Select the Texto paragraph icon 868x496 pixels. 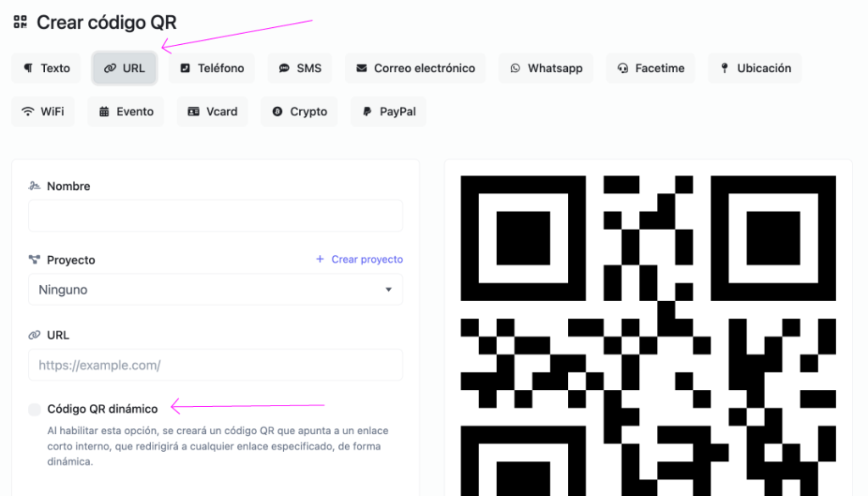pos(29,69)
